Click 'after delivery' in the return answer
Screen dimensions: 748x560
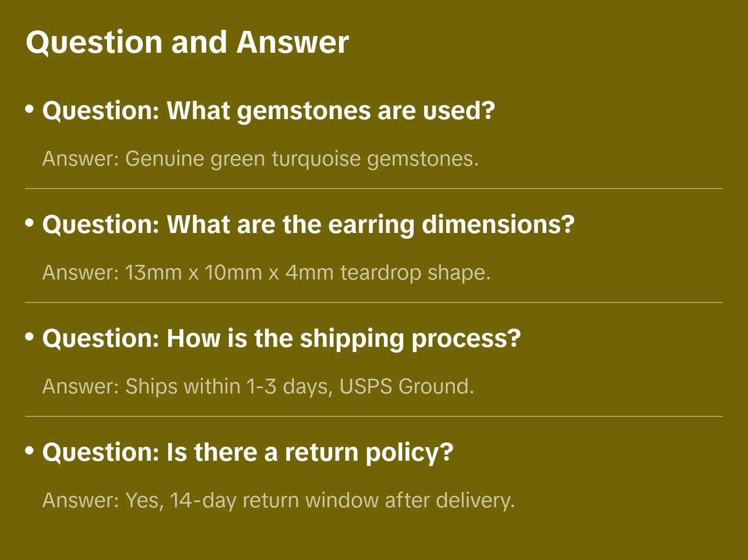point(449,500)
